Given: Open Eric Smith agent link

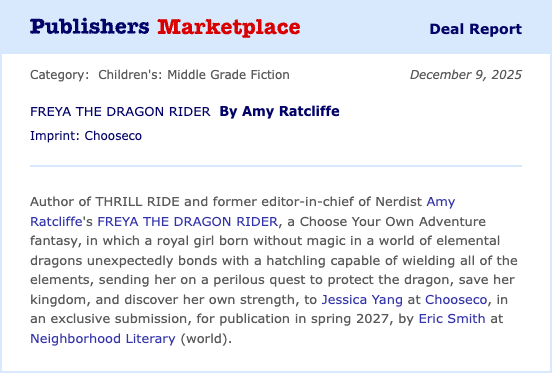Looking at the screenshot, I should pyautogui.click(x=452, y=319).
